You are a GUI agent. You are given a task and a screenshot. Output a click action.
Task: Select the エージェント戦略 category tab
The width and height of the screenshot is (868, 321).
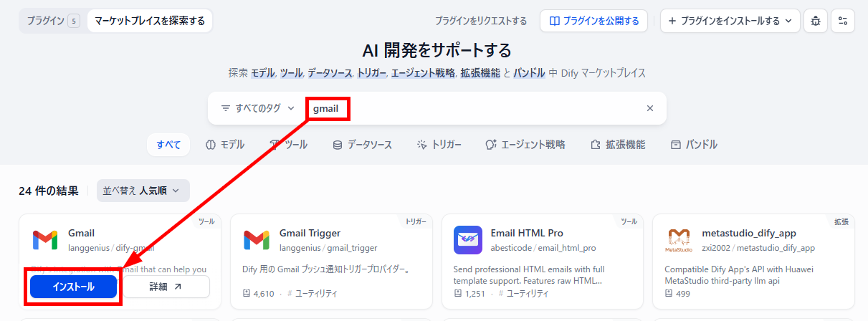(x=525, y=145)
